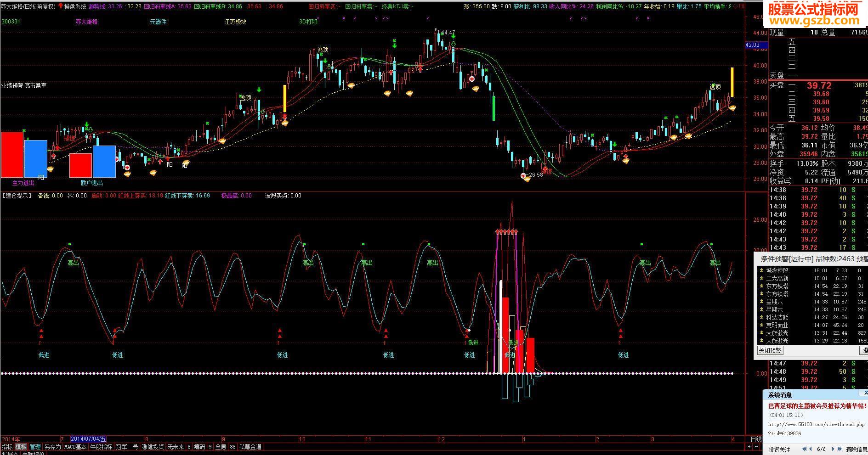Close the 系统消息 popup

coord(865,393)
